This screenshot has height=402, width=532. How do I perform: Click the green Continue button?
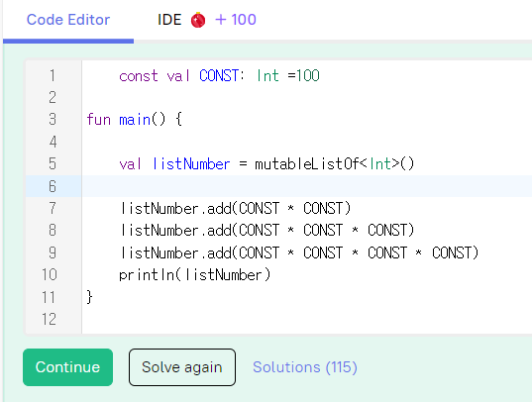click(67, 367)
